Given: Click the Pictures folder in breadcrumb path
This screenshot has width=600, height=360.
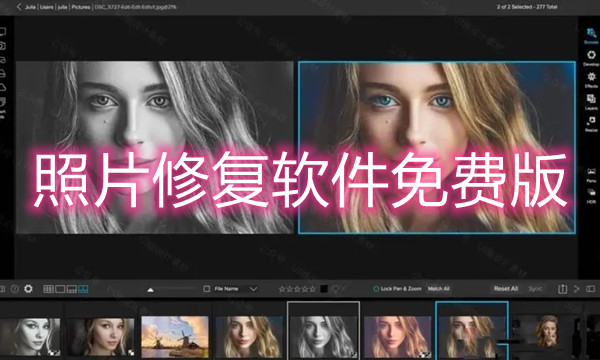Looking at the screenshot, I should [81, 7].
